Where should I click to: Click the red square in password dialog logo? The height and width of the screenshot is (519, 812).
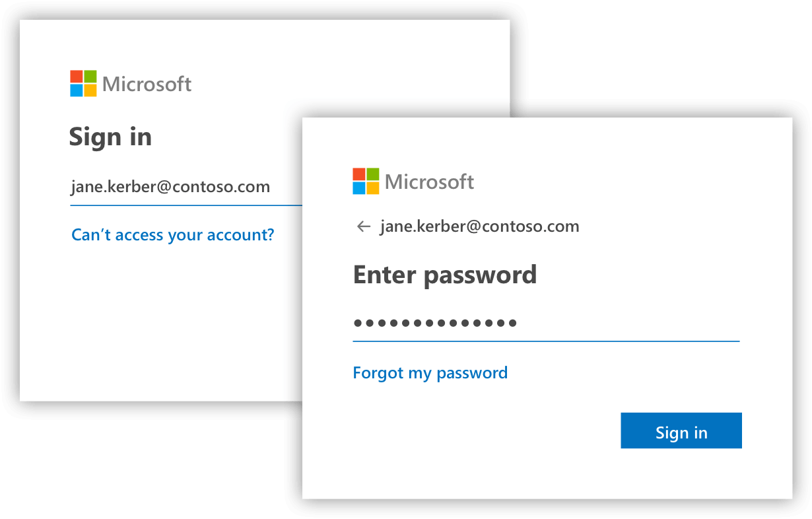(x=359, y=174)
